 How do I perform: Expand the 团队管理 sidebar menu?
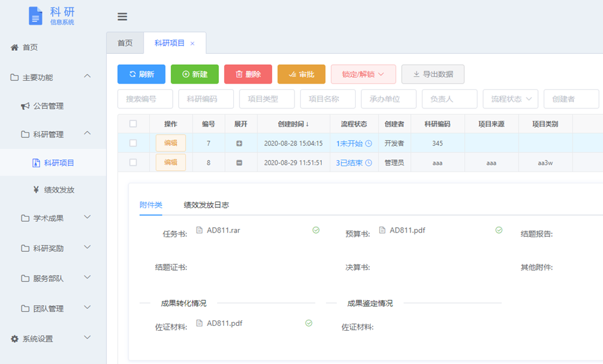53,308
